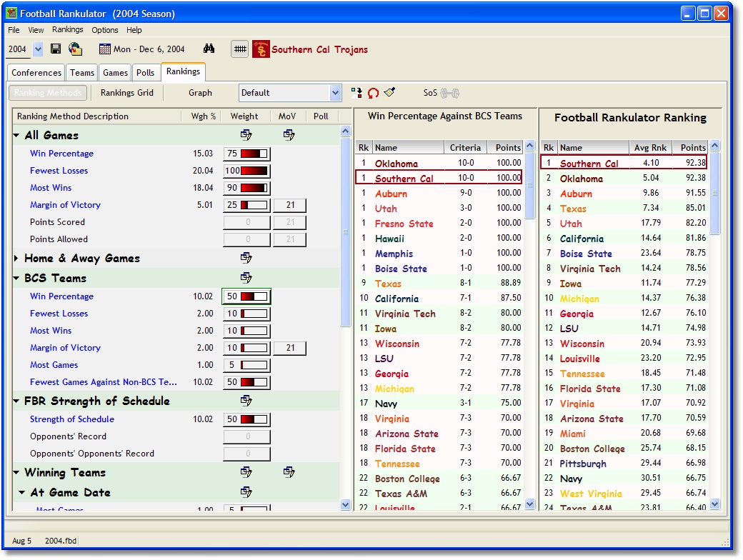Click scroll-down arrow of Win Percentage list
Viewport: 743px width, 560px height.
point(530,504)
